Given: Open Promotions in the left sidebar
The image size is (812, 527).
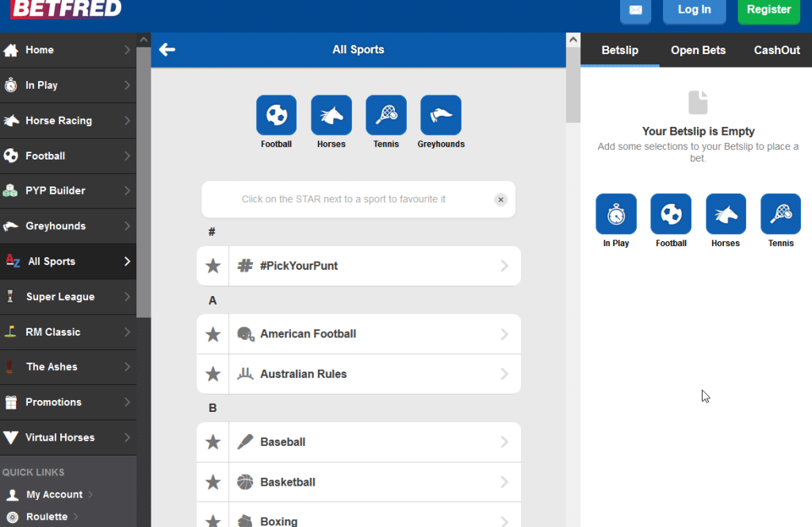Looking at the screenshot, I should click(x=68, y=402).
